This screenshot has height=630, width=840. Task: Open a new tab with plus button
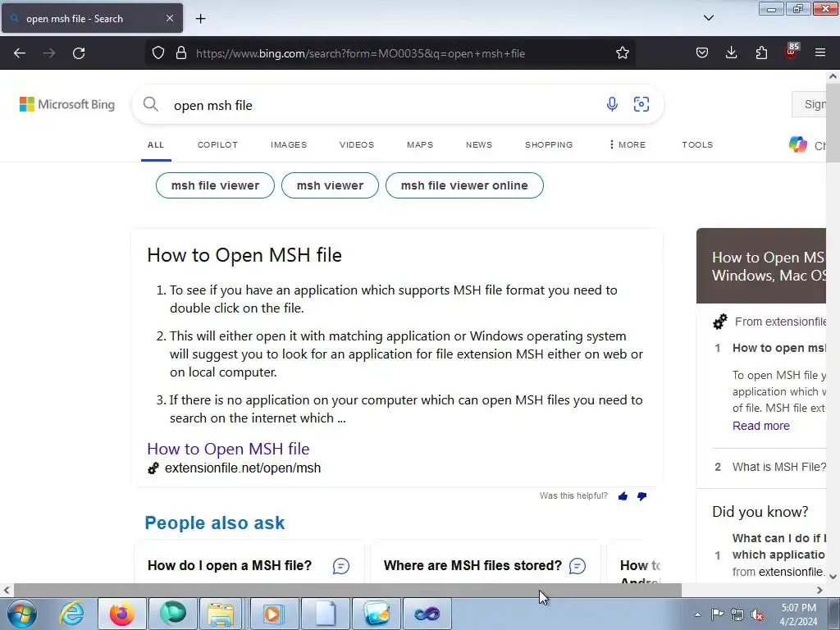tap(200, 19)
